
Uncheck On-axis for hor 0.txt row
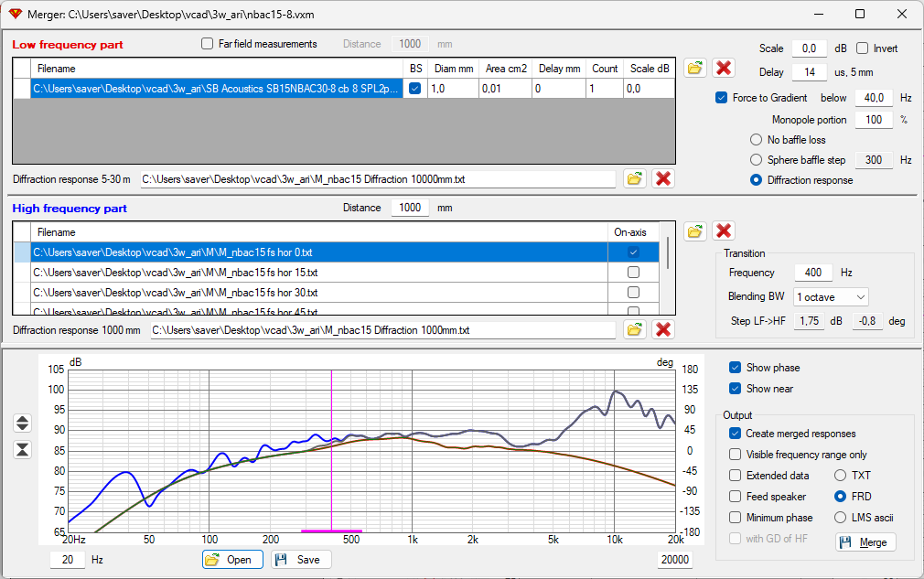(633, 252)
